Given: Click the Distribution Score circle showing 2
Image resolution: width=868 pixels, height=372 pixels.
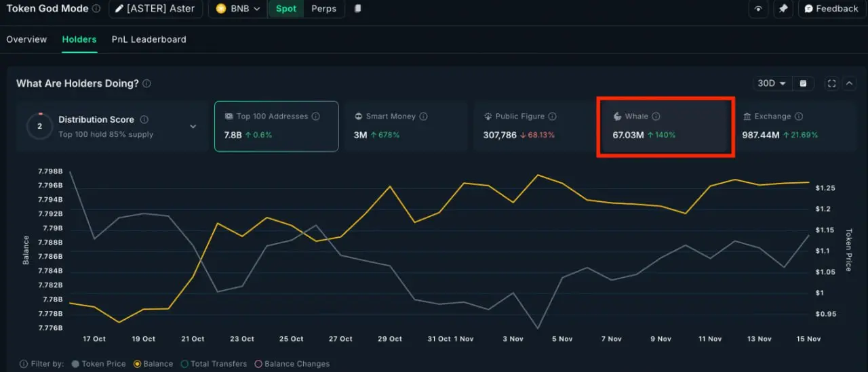Looking at the screenshot, I should (x=39, y=126).
